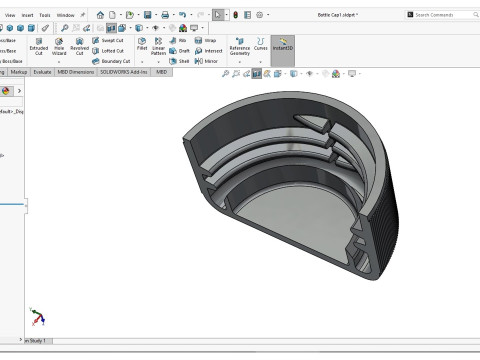The height and width of the screenshot is (360, 480).
Task: Toggle Instant3D mode
Action: click(x=283, y=51)
